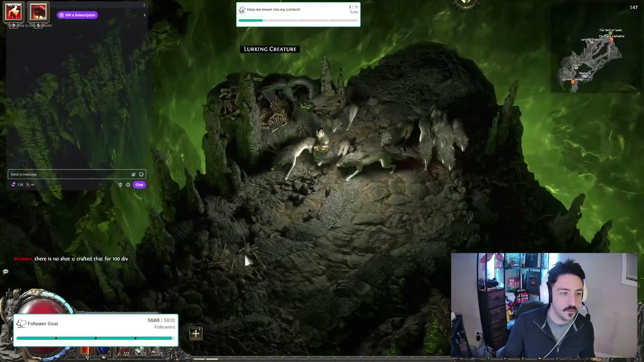Image resolution: width=644 pixels, height=362 pixels.
Task: Click the player character in gold armor
Action: (x=321, y=146)
